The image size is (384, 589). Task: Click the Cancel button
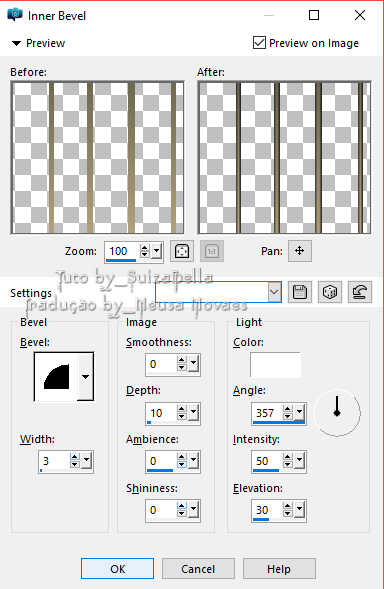[x=198, y=569]
